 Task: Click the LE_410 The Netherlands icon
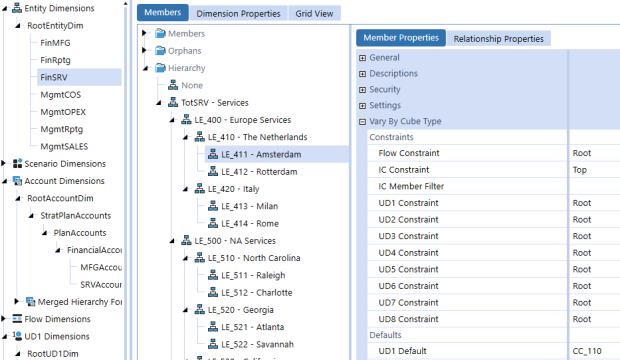(200, 137)
